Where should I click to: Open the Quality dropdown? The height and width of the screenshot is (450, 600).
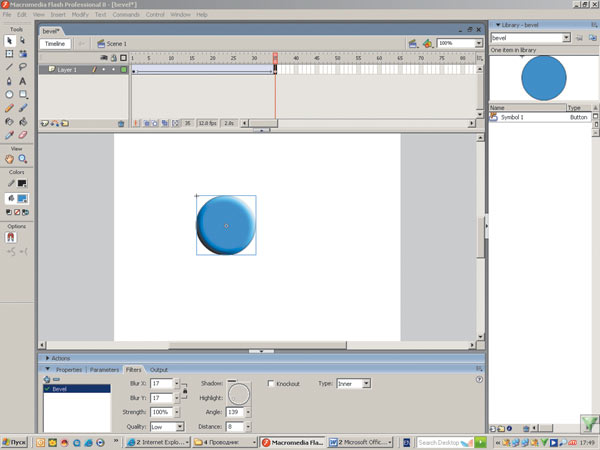pyautogui.click(x=166, y=426)
